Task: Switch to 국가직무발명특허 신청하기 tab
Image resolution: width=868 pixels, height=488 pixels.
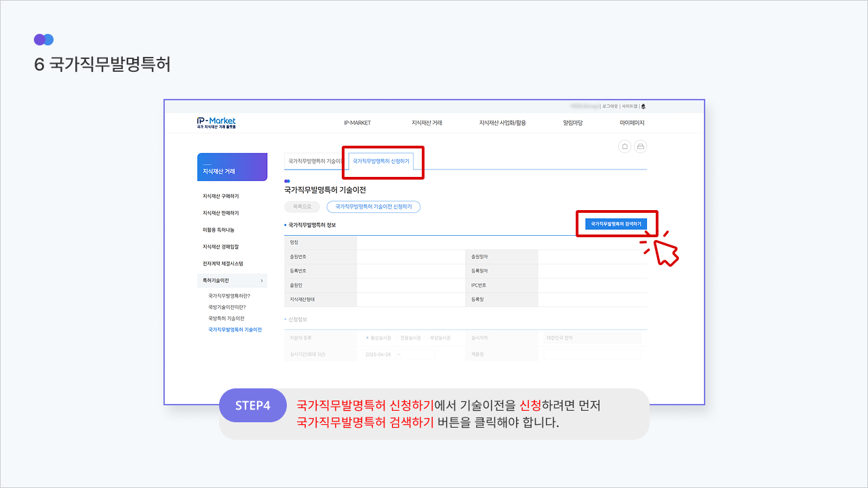Action: coord(380,161)
